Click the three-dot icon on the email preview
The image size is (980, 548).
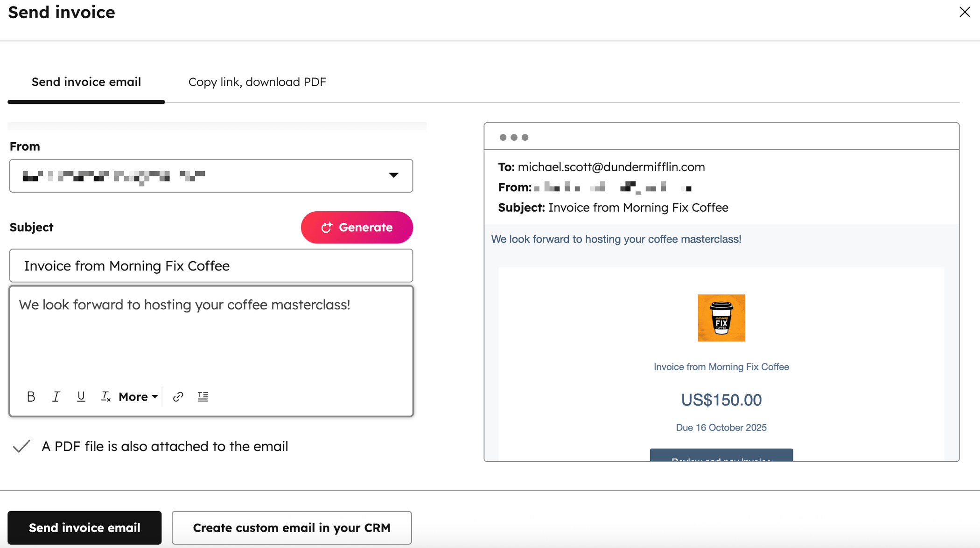(x=513, y=137)
